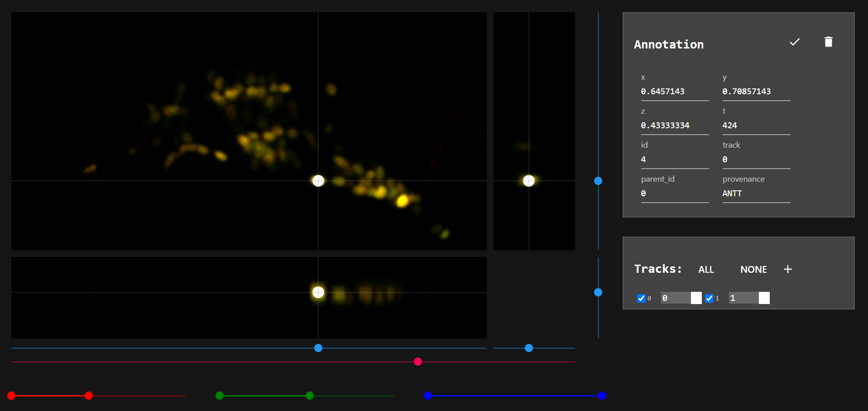
Task: Edit the annotation id field
Action: pyautogui.click(x=675, y=160)
